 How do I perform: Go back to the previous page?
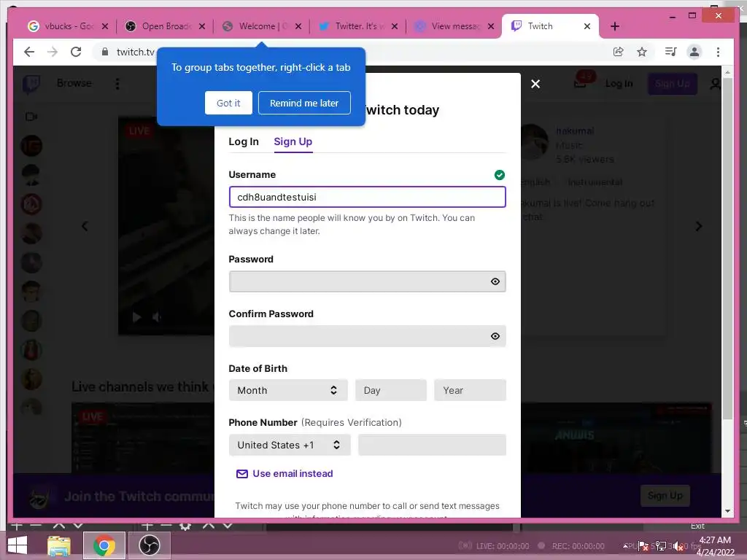click(29, 52)
